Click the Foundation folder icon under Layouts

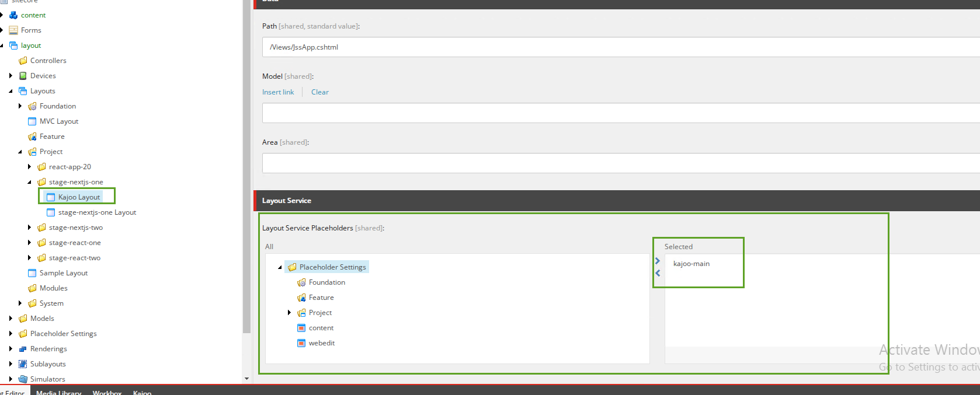point(32,106)
